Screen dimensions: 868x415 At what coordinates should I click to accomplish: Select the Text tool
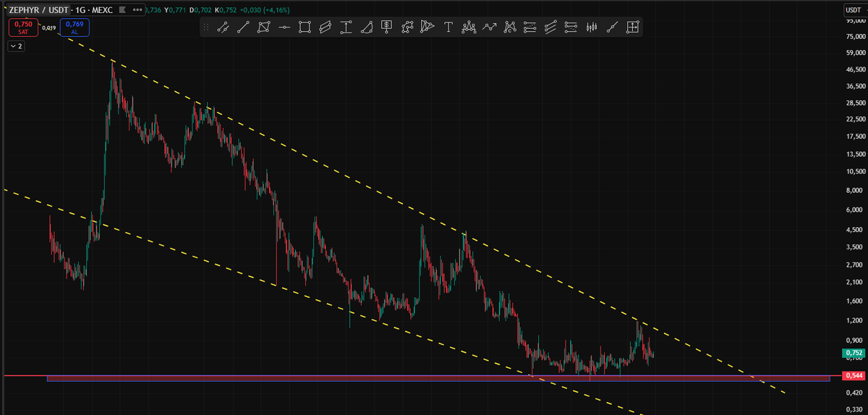pyautogui.click(x=448, y=27)
